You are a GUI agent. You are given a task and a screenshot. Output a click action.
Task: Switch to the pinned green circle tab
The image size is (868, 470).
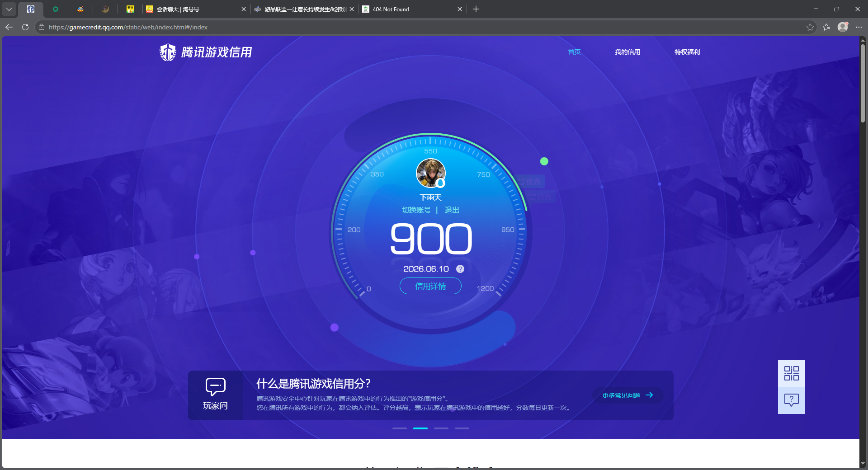coord(56,9)
